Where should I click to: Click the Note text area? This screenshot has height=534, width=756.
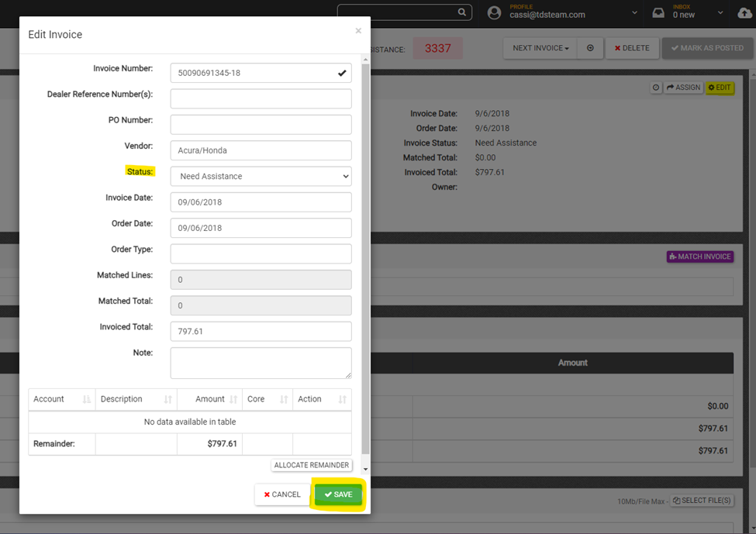click(x=261, y=363)
